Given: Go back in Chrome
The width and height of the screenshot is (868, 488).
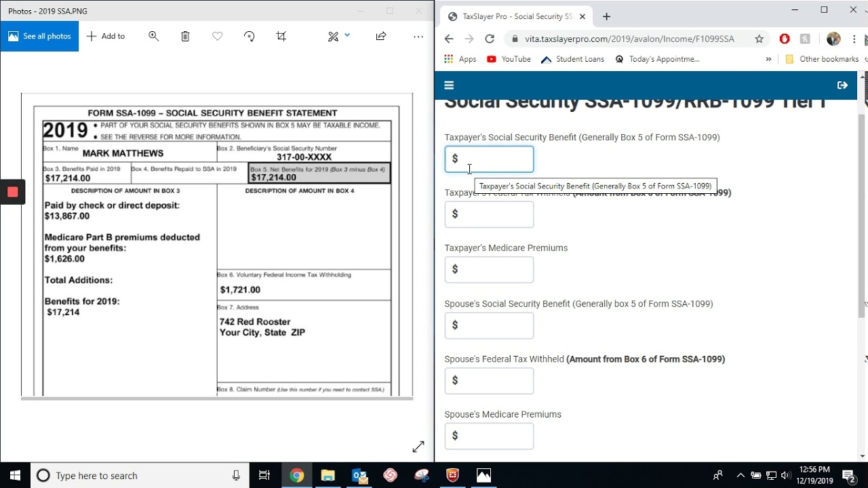Looking at the screenshot, I should [449, 39].
